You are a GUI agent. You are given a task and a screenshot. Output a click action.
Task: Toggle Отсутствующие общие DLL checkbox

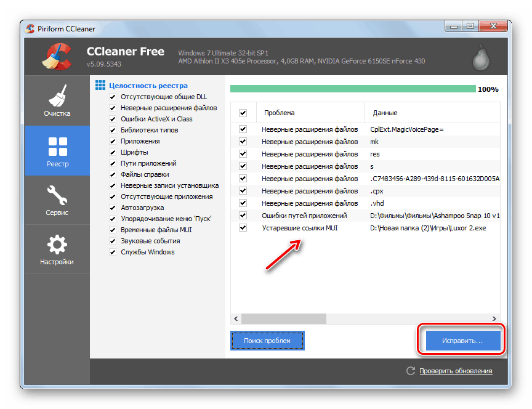[113, 97]
